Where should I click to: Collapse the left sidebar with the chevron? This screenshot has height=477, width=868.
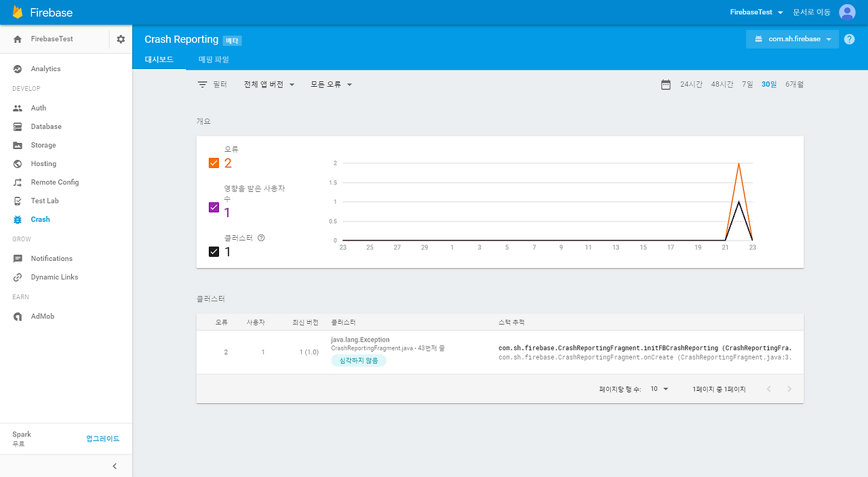click(114, 465)
